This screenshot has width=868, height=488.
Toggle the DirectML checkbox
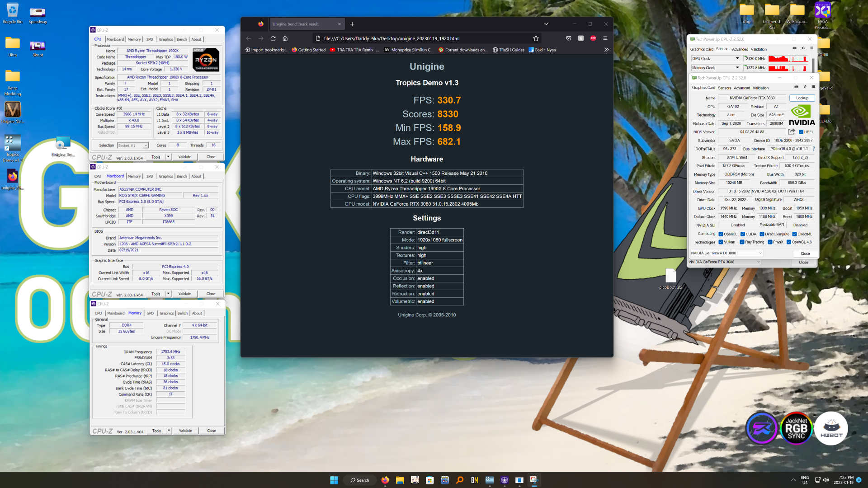794,234
